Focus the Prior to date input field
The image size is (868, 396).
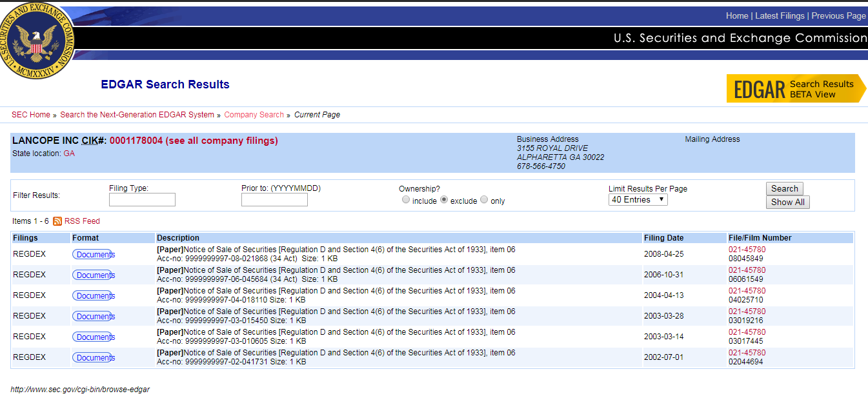[274, 200]
